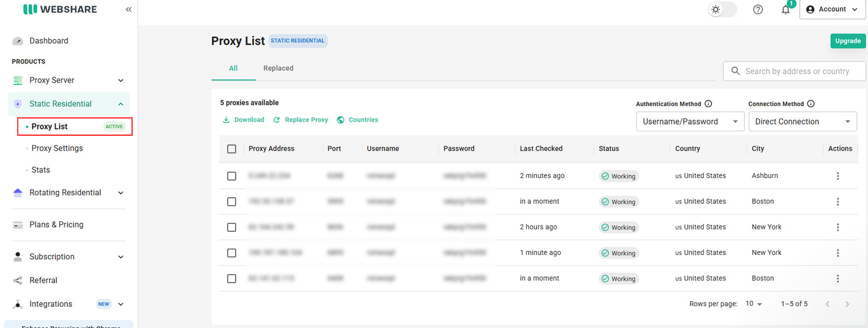Click the Integrations icon

pos(17,304)
